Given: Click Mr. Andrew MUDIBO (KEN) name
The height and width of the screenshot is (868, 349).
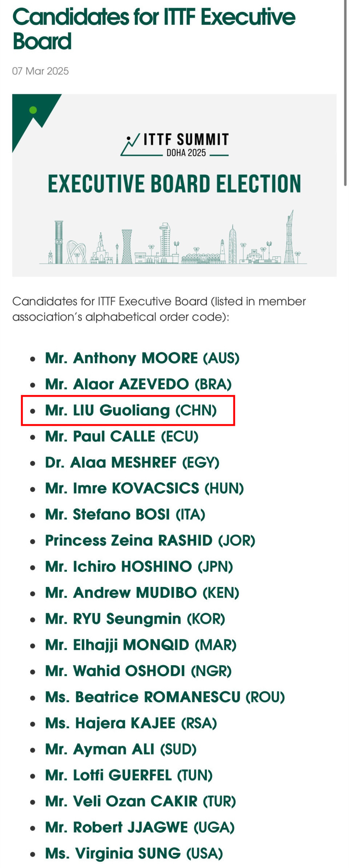Looking at the screenshot, I should 142,593.
